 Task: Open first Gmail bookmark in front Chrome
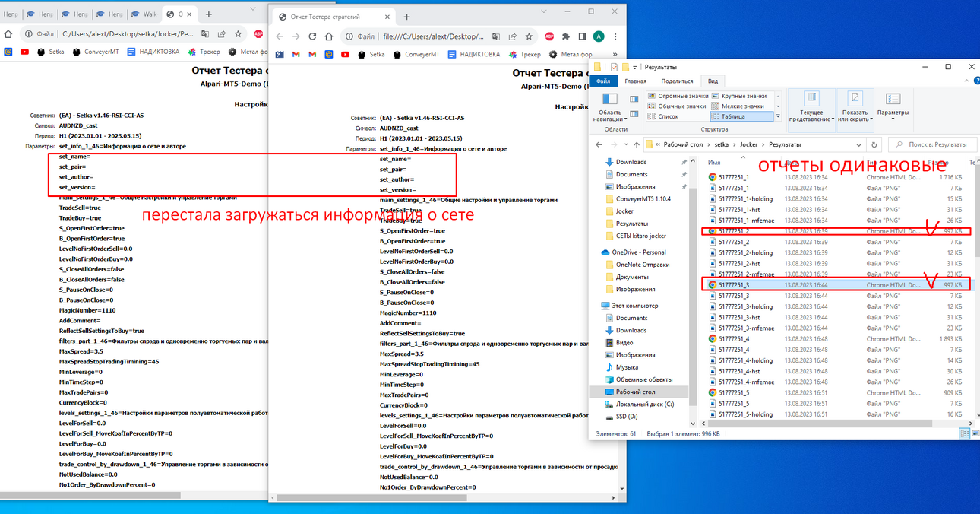296,54
